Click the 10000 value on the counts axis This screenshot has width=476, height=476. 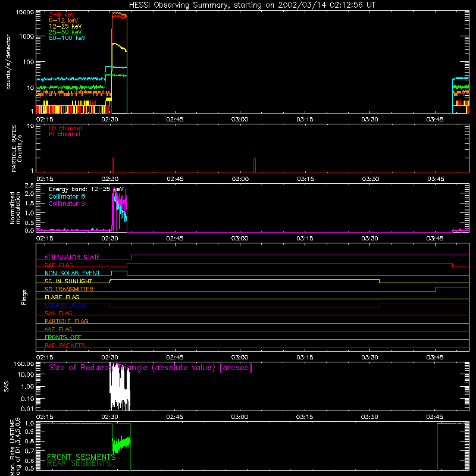tap(25, 12)
